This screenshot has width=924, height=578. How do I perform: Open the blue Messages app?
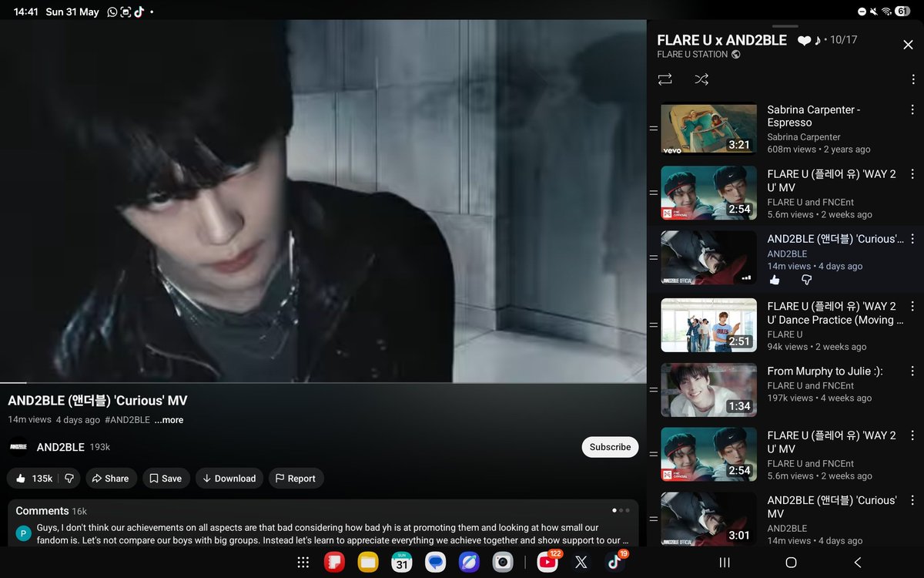tap(436, 563)
